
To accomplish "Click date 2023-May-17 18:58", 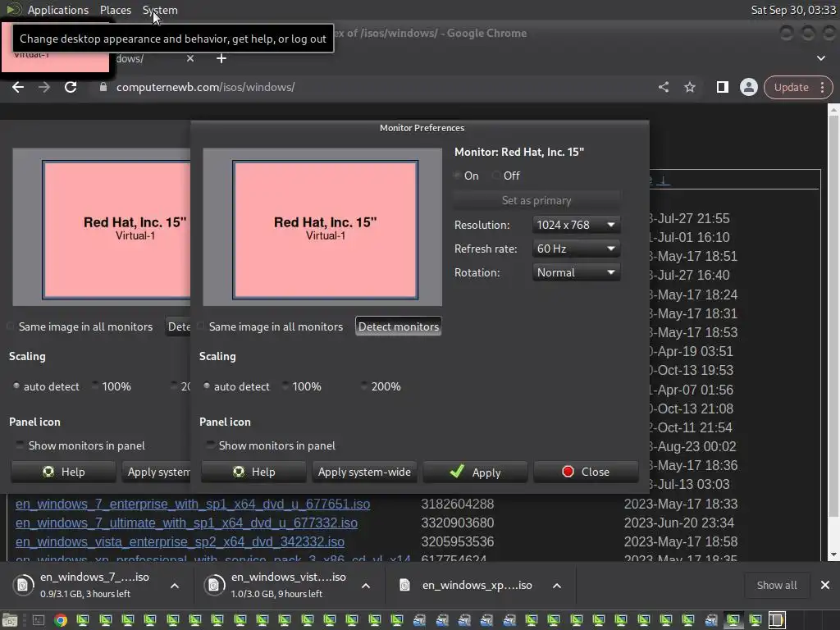I will (x=680, y=541).
